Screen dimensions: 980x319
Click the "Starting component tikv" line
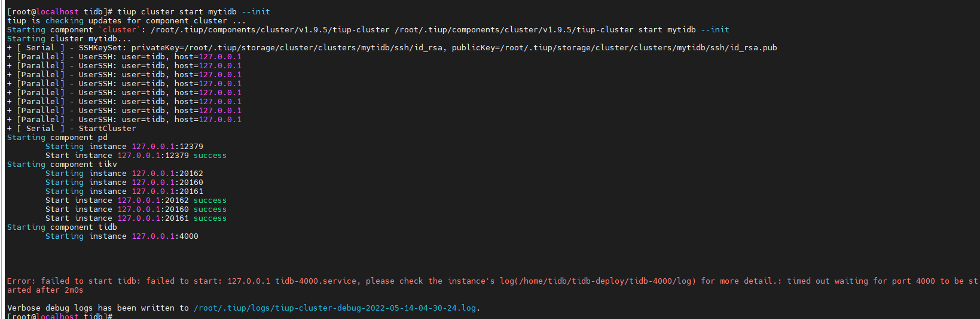point(62,165)
